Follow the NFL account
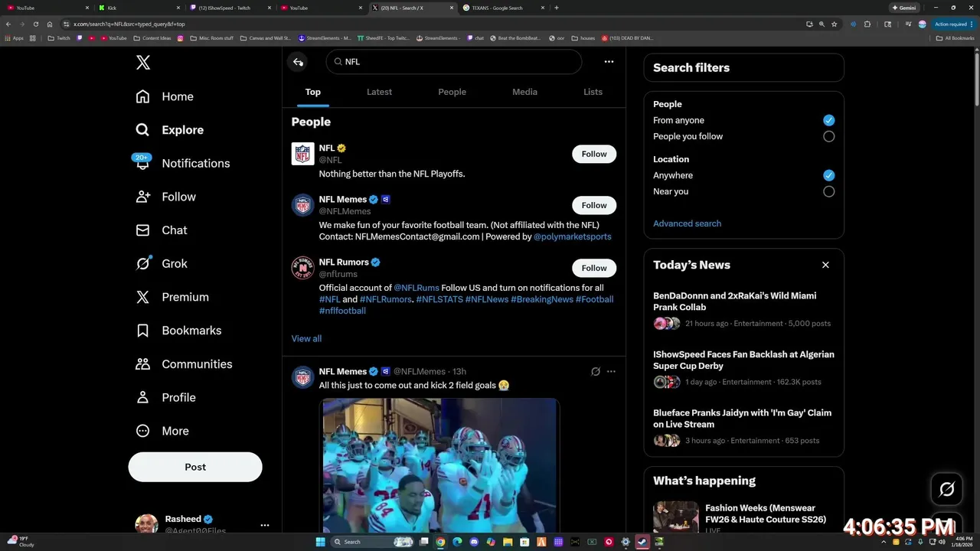This screenshot has height=551, width=980. [x=594, y=154]
